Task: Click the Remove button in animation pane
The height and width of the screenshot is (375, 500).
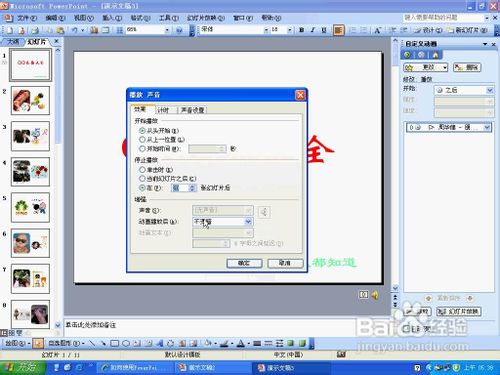Action: coord(467,67)
